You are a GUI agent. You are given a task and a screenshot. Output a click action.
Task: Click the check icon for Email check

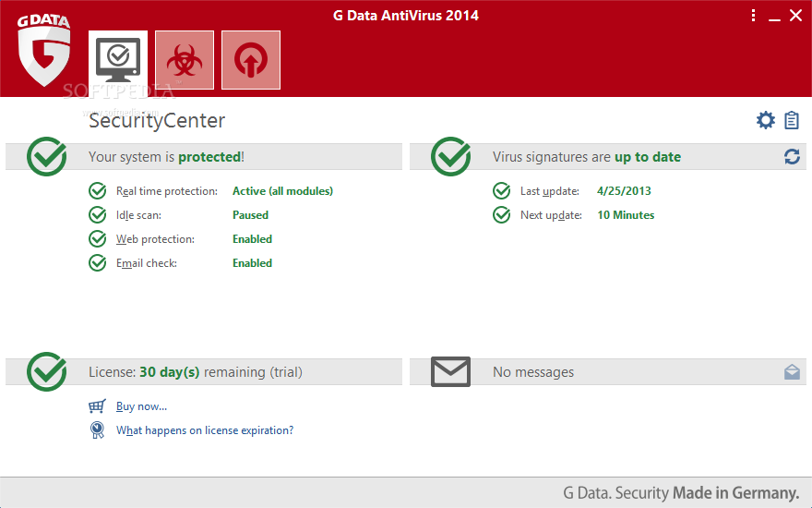click(98, 263)
